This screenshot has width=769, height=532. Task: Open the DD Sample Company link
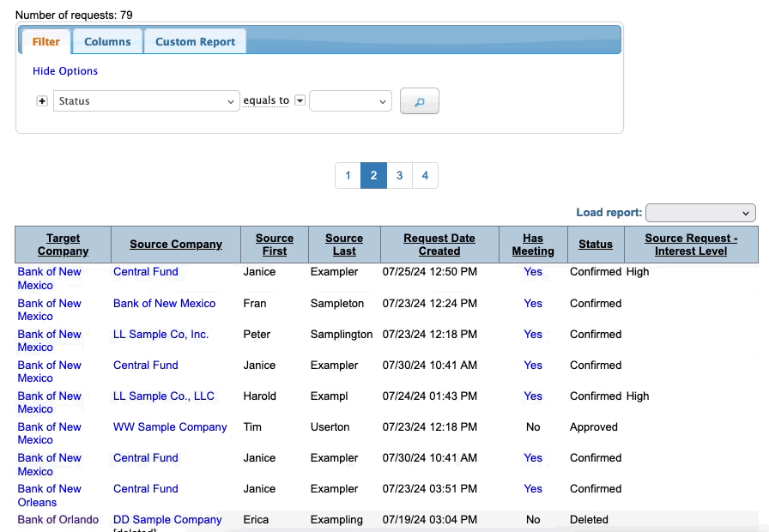[167, 519]
